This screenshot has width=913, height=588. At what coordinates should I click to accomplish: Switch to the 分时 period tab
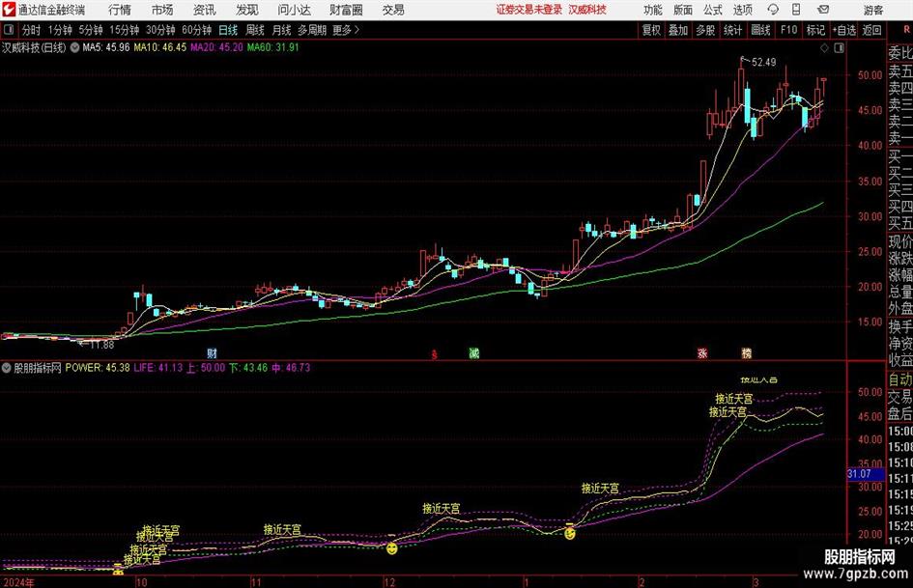point(32,30)
